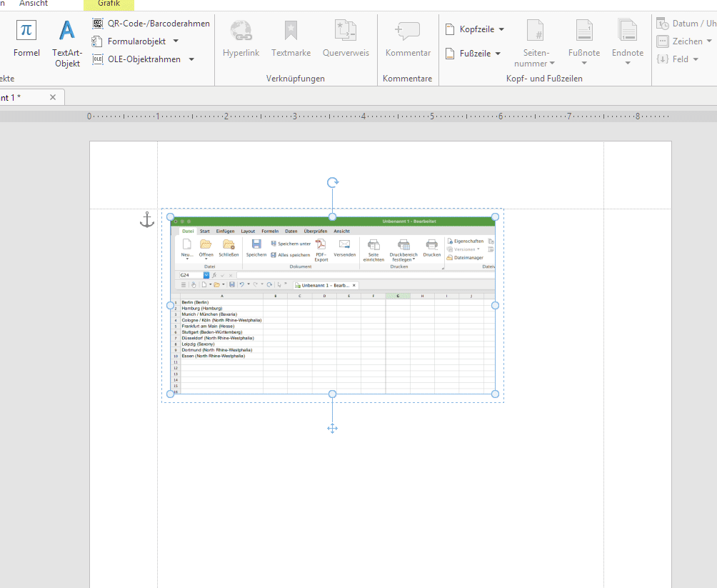Open the OLE-Objektrahmen dropdown arrow

coord(191,59)
